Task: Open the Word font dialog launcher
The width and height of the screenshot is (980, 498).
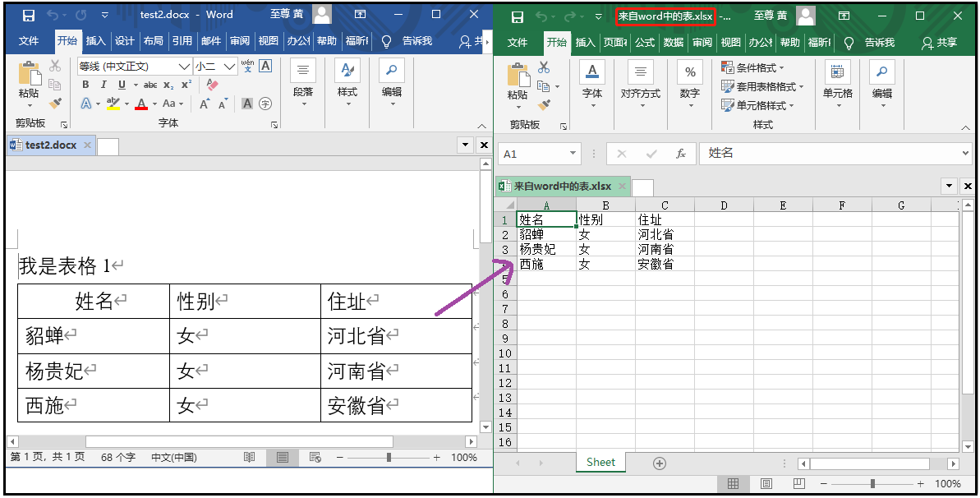Action: click(x=274, y=125)
